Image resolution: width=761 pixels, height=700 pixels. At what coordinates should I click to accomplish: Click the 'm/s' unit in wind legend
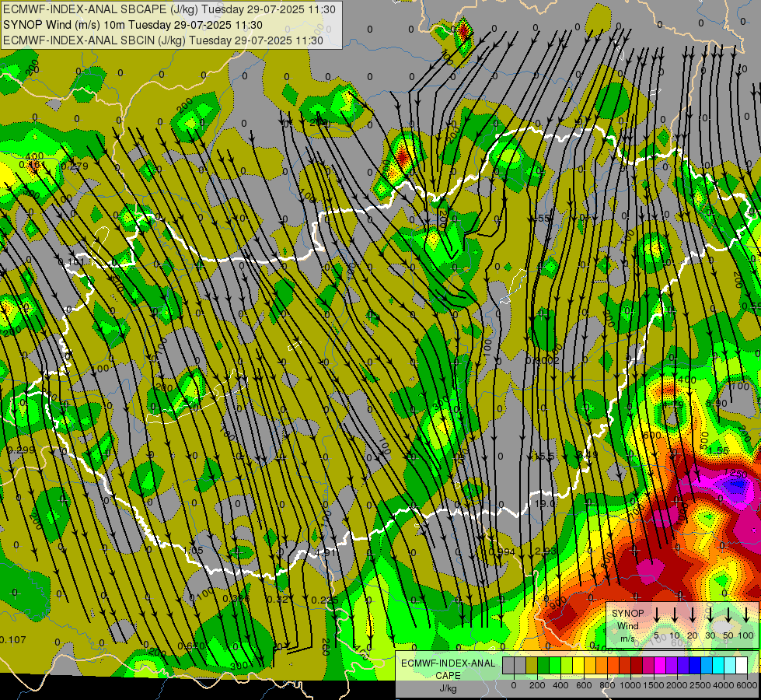[x=627, y=639]
